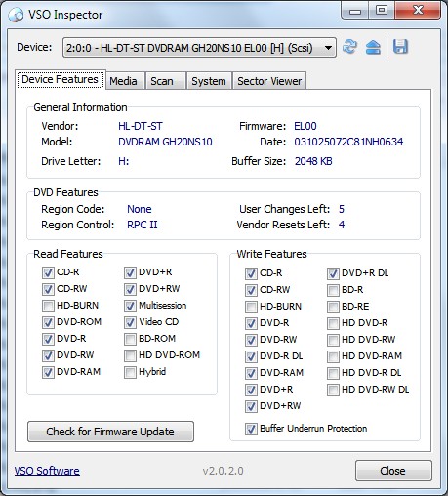Screen dimensions: 448x496
Task: Toggle Write Features DVD+R checkbox
Action: point(251,390)
